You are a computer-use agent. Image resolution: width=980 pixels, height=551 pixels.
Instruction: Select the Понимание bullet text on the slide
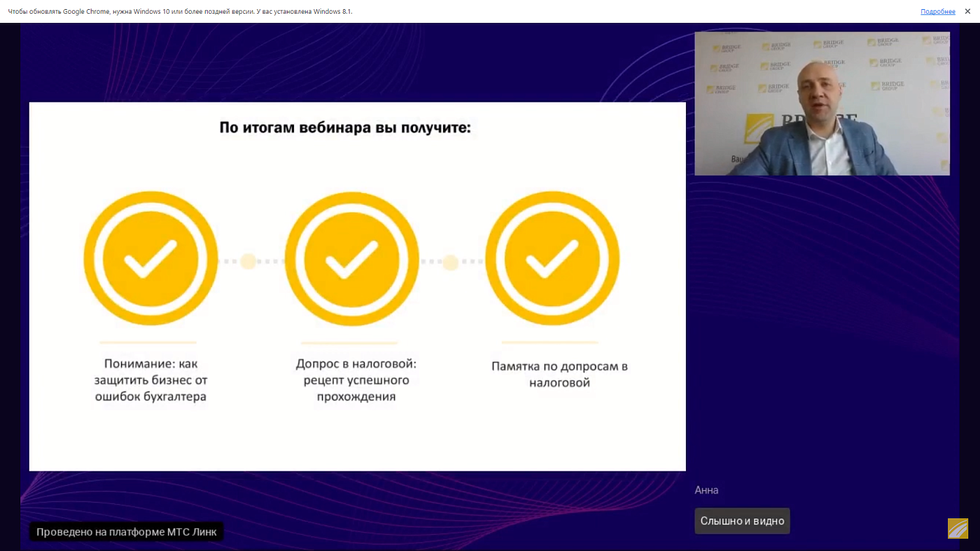[150, 380]
